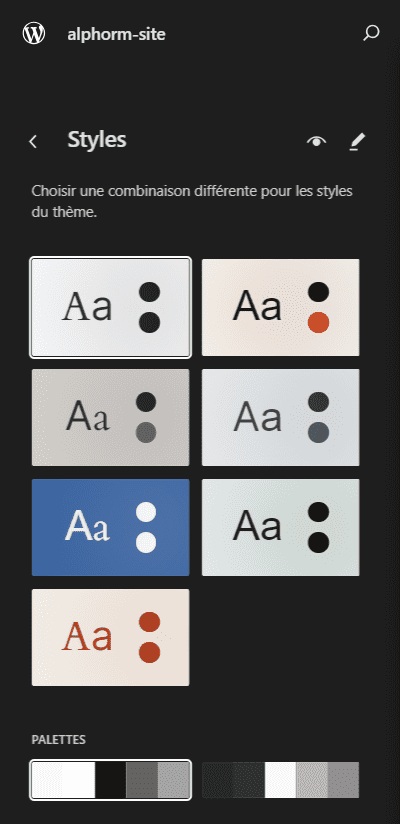Apply the blue background style variation
The height and width of the screenshot is (824, 400).
110,527
